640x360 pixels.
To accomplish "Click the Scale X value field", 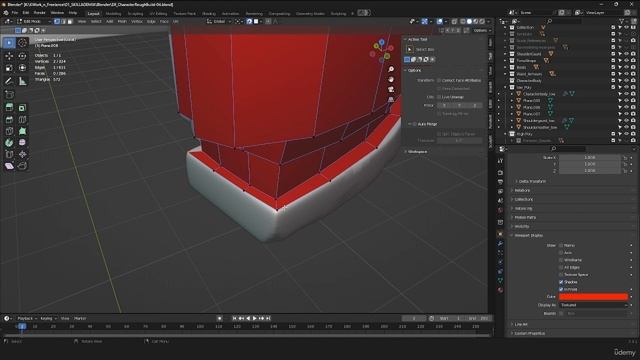I will click(x=589, y=158).
